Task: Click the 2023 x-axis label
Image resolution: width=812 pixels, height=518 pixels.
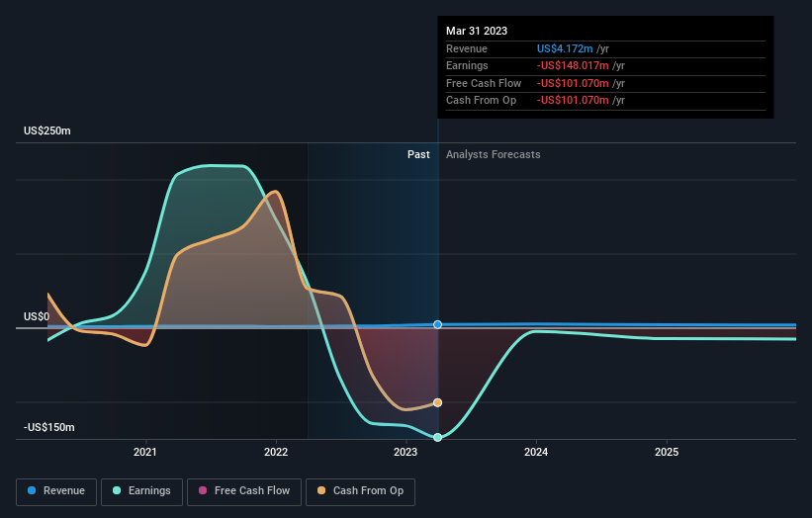Action: point(406,452)
